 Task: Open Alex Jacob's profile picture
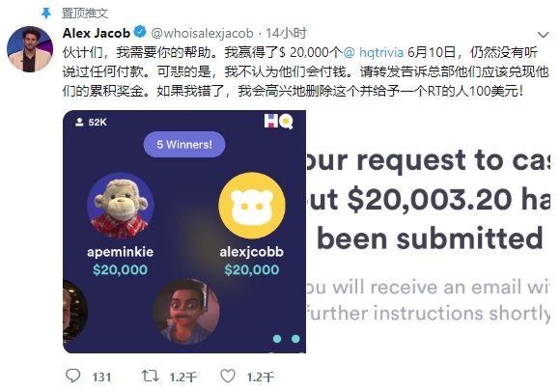(30, 49)
